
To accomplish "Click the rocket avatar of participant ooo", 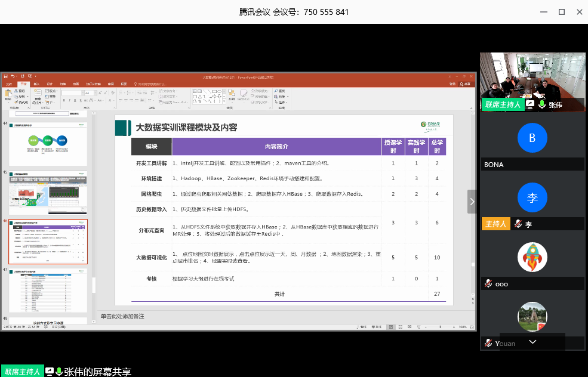I will click(x=532, y=258).
